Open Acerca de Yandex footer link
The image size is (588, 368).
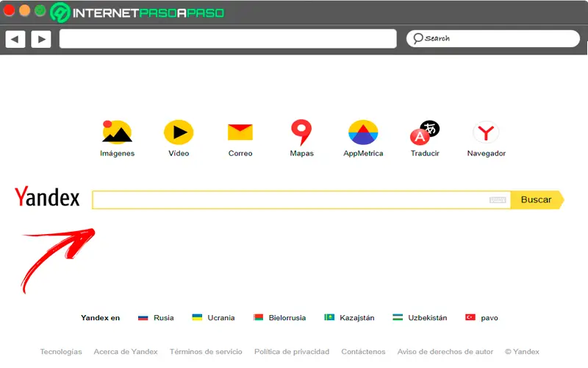(x=126, y=352)
